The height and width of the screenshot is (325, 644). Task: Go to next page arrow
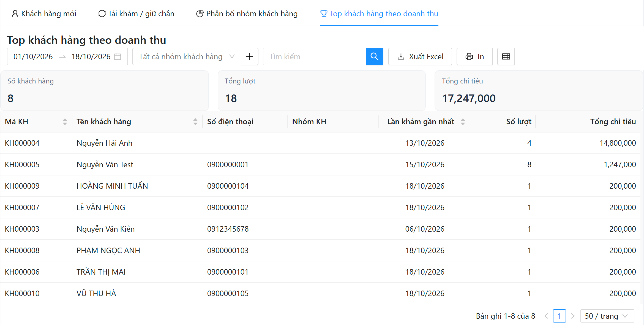click(x=573, y=316)
